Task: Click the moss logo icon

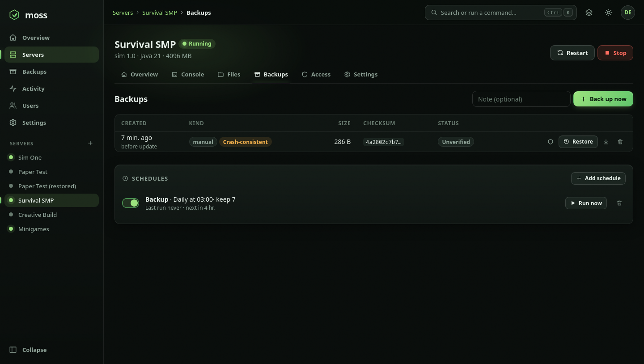Action: 14,15
